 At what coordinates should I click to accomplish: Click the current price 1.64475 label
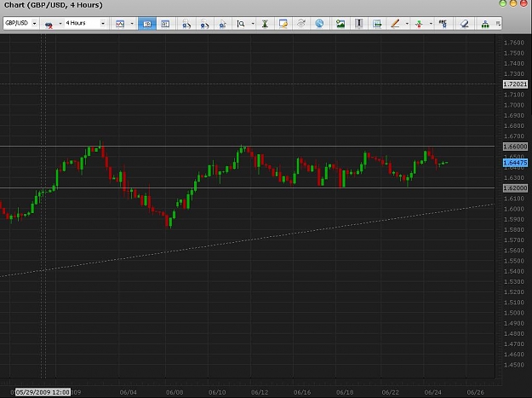(x=515, y=163)
